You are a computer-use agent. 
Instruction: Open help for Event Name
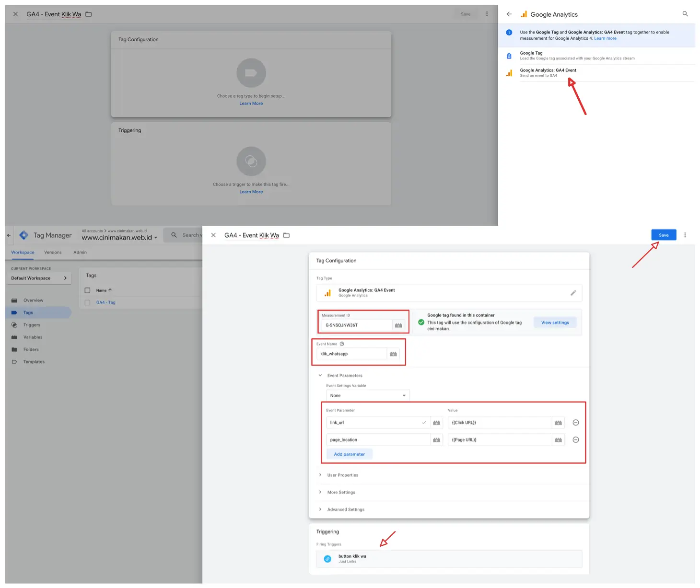(342, 344)
